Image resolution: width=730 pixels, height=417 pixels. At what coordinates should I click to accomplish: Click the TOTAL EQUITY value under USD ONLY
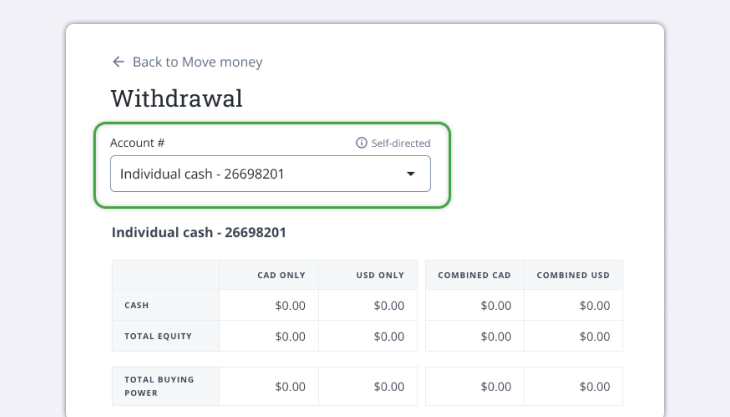(x=388, y=336)
